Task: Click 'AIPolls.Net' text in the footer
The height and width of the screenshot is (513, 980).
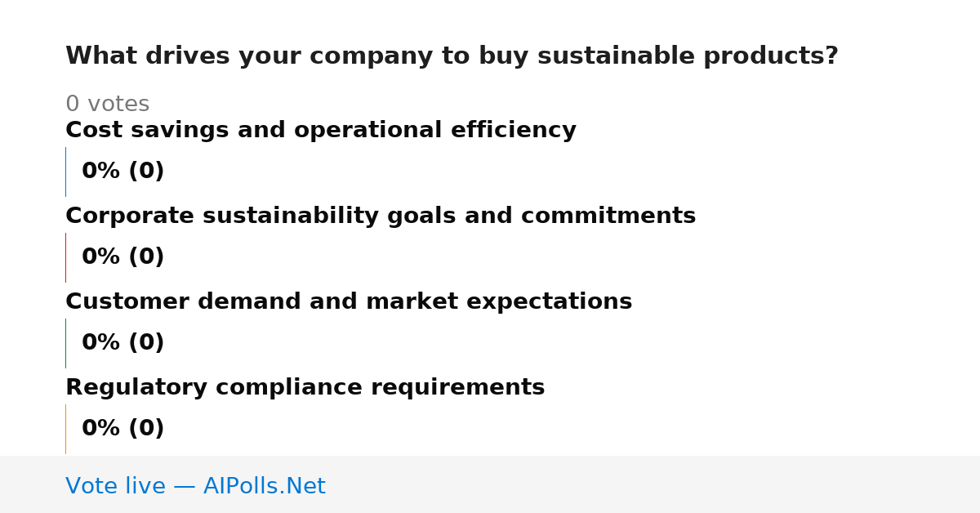Action: tap(264, 487)
